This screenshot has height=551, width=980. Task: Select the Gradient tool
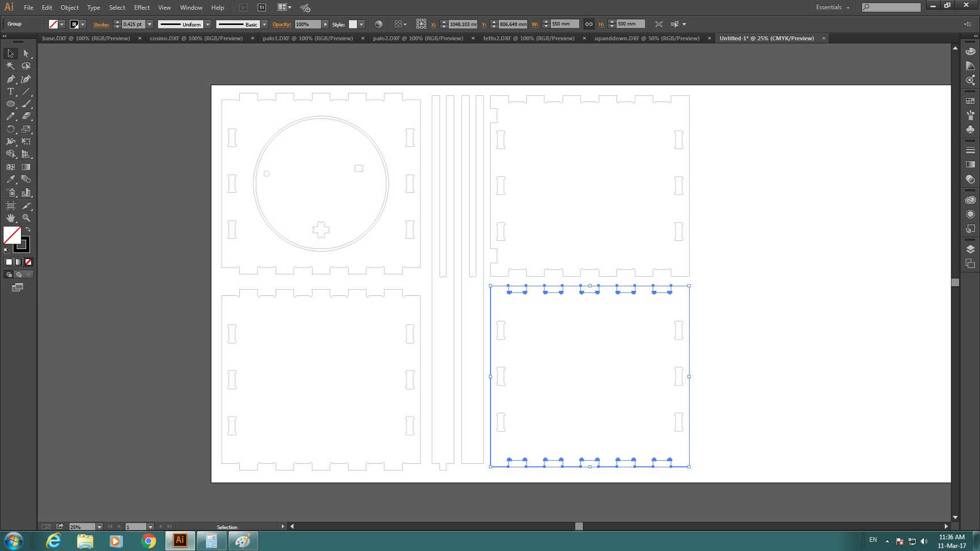click(x=26, y=167)
